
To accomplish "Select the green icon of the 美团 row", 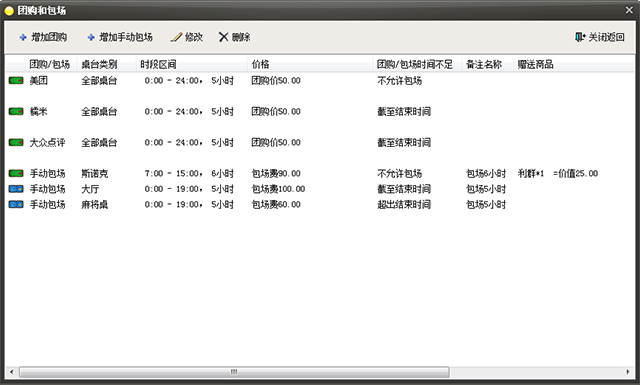I will tap(16, 80).
